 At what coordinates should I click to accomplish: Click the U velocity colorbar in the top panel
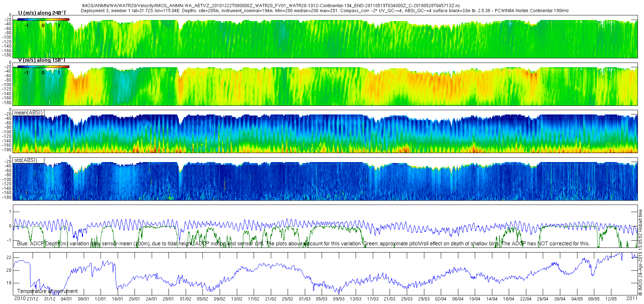coord(43,19)
